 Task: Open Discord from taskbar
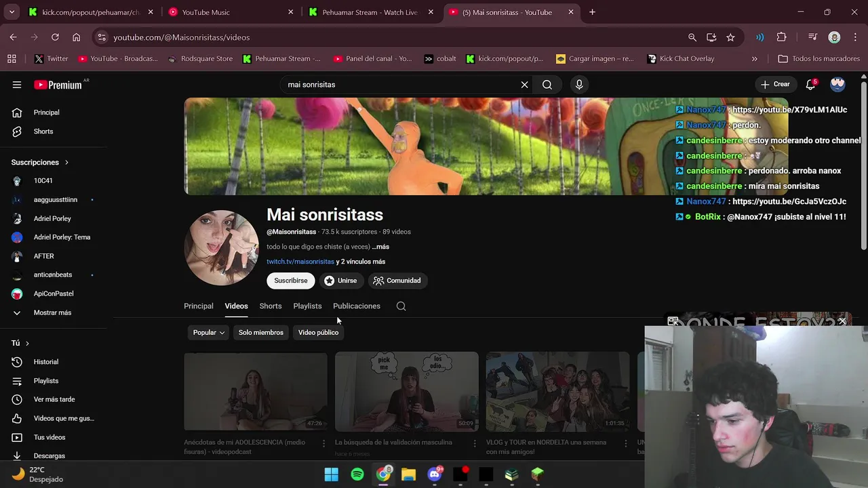(x=435, y=474)
